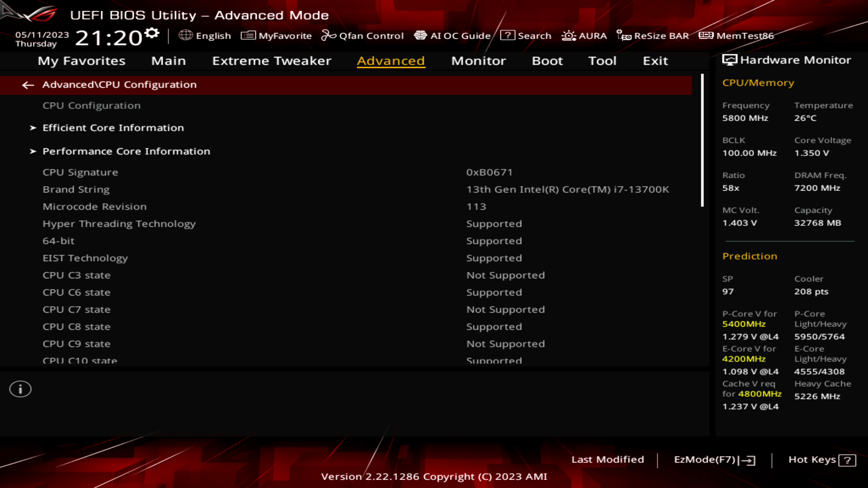Click Capacity 32768 MB value
Viewport: 868px width, 488px height.
[x=817, y=223]
